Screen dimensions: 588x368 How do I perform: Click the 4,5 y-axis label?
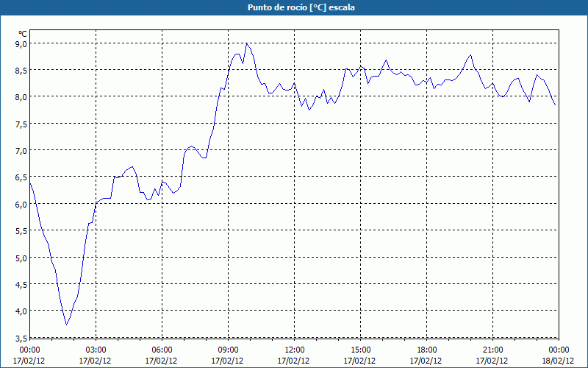(22, 285)
